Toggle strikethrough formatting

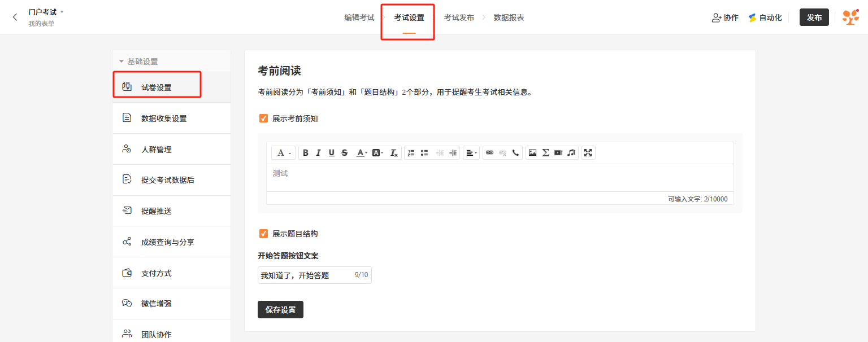345,153
